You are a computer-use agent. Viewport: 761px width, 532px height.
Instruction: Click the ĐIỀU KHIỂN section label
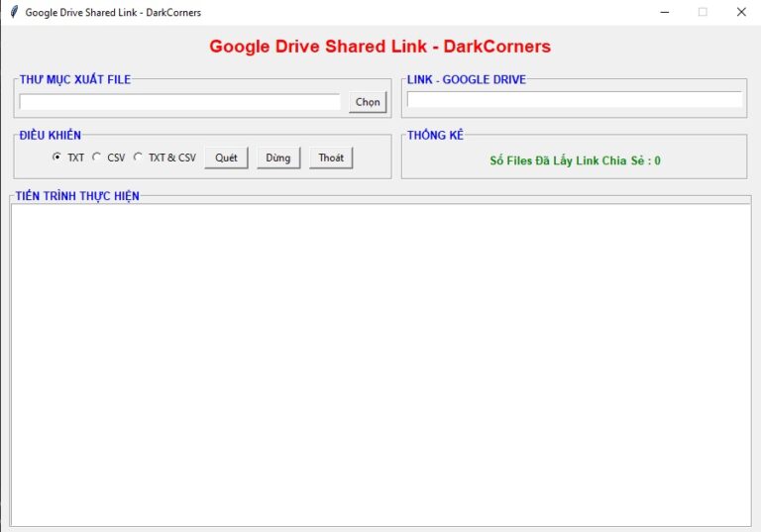pyautogui.click(x=50, y=135)
